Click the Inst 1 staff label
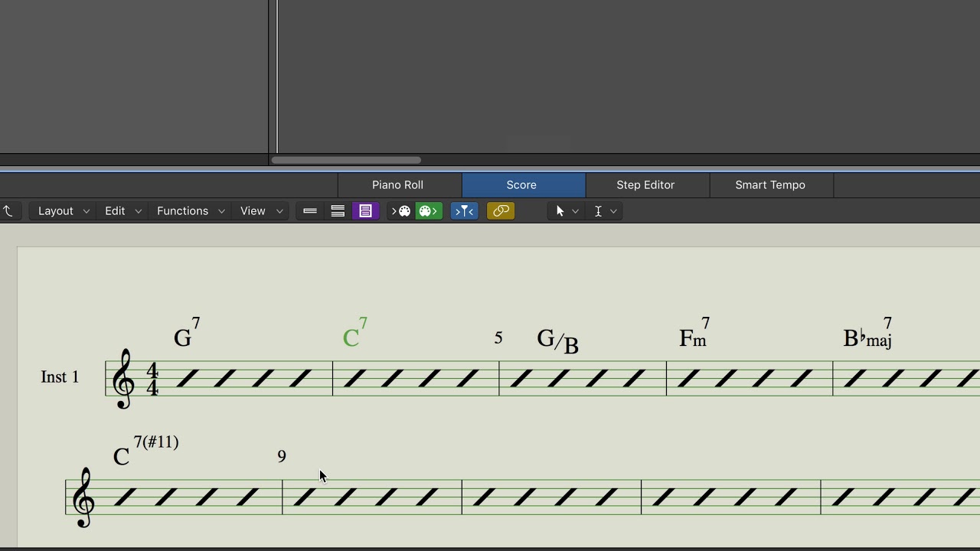Viewport: 980px width, 551px height. 60,377
